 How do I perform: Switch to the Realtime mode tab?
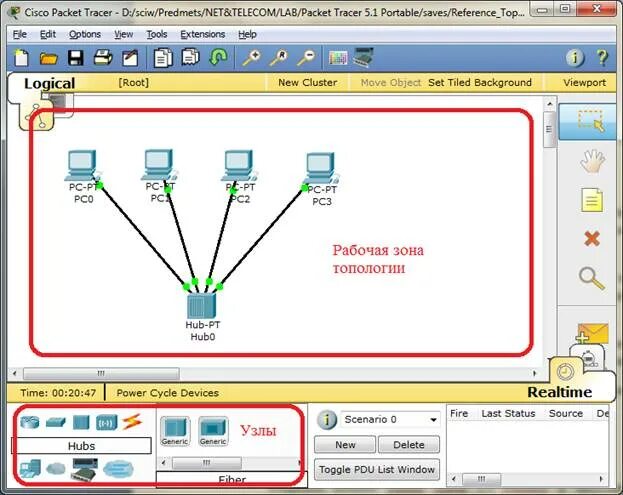(559, 392)
